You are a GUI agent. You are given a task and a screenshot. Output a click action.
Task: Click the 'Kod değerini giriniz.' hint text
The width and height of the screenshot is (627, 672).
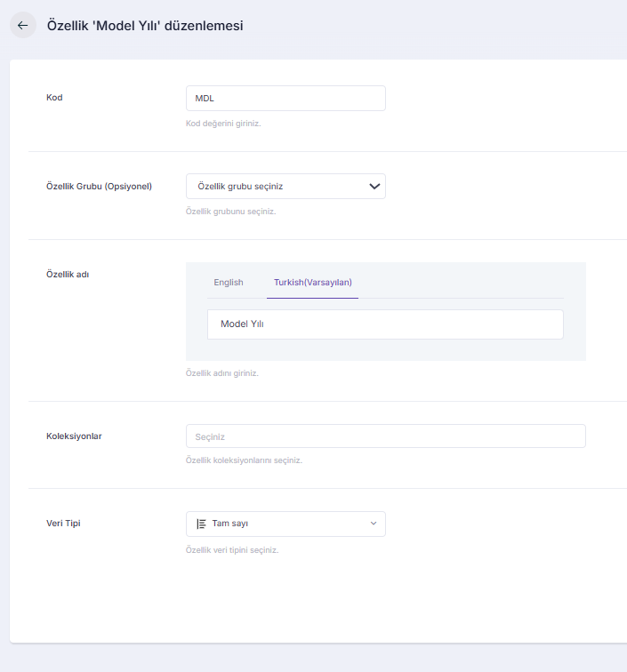(223, 124)
